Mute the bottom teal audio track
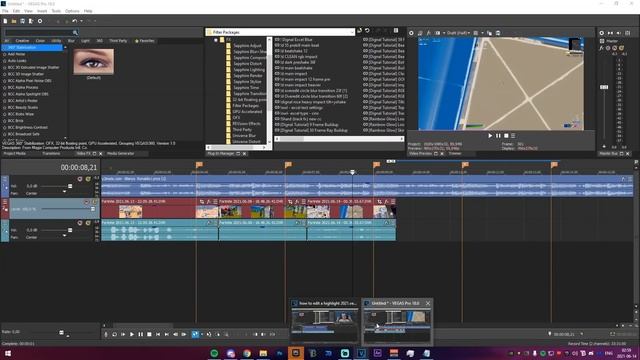Screen dimensions: 640x360 pos(80,223)
